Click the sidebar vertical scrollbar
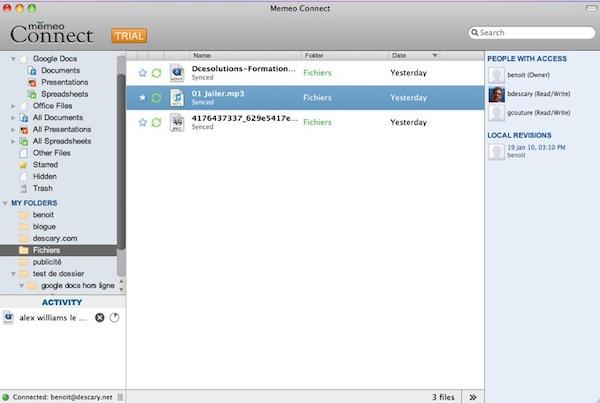 121,161
